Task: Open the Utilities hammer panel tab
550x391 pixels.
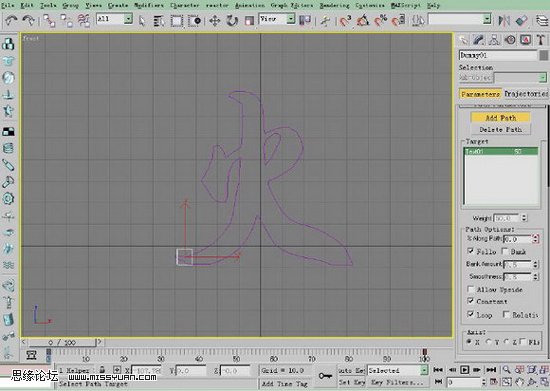Action: tap(541, 40)
